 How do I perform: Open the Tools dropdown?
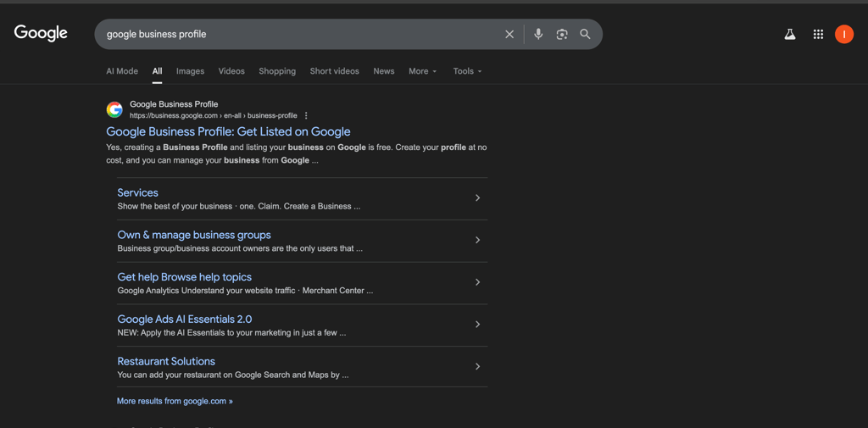tap(467, 71)
